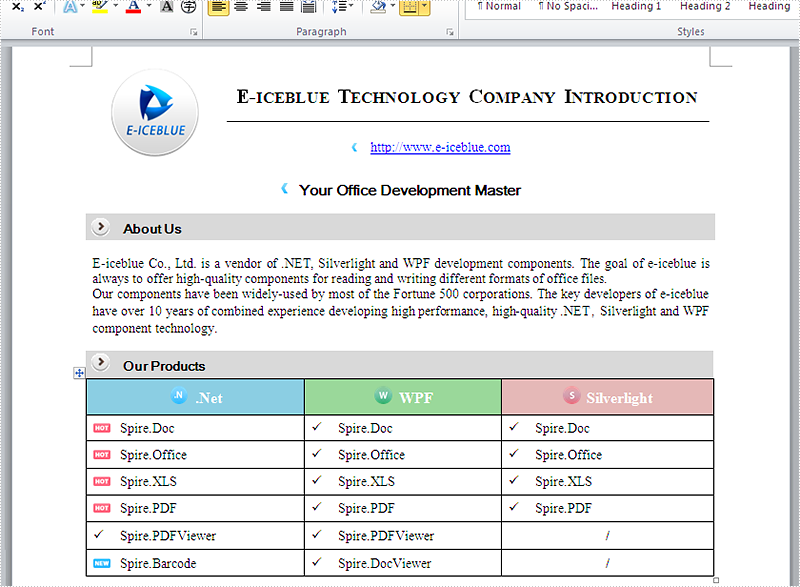This screenshot has height=587, width=800.
Task: Apply the Heading 1 style
Action: point(636,7)
